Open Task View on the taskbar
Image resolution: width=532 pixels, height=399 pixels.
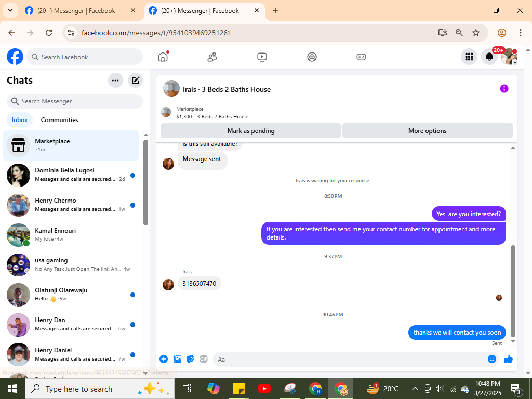click(187, 389)
